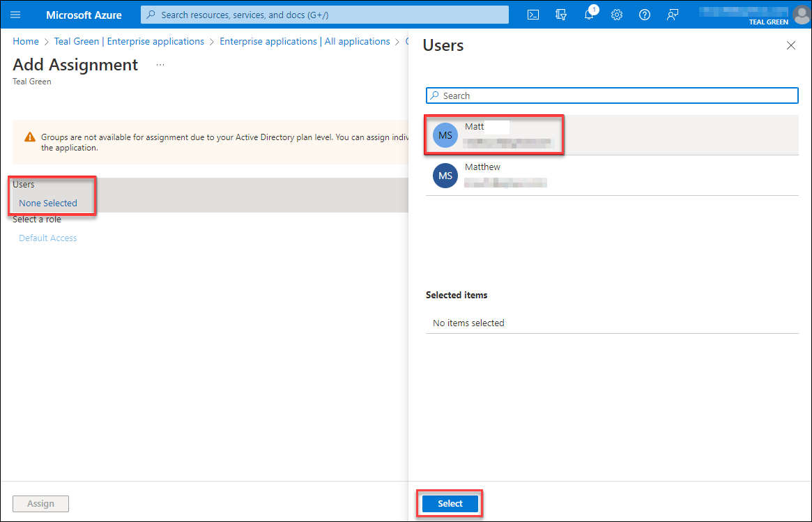The height and width of the screenshot is (522, 812).
Task: Open the Help question mark icon
Action: point(644,15)
